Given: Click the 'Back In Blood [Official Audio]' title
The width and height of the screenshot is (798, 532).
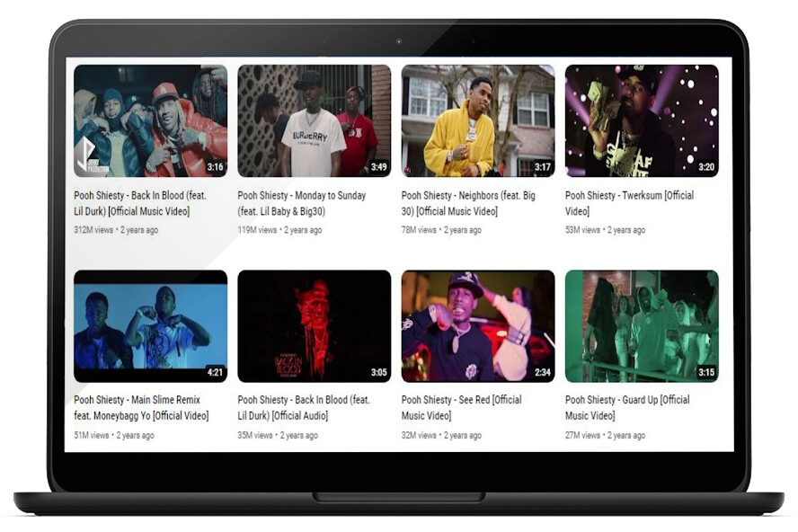Looking at the screenshot, I should 300,408.
